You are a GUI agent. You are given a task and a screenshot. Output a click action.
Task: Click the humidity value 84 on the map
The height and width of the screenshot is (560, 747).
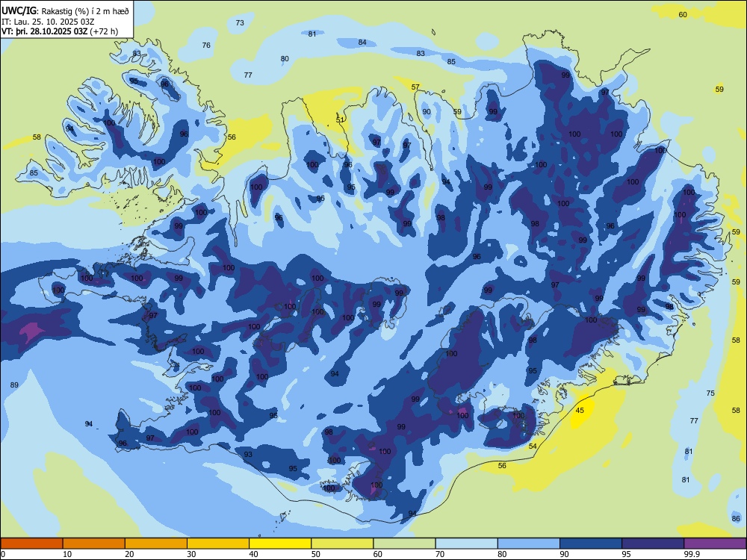point(362,43)
